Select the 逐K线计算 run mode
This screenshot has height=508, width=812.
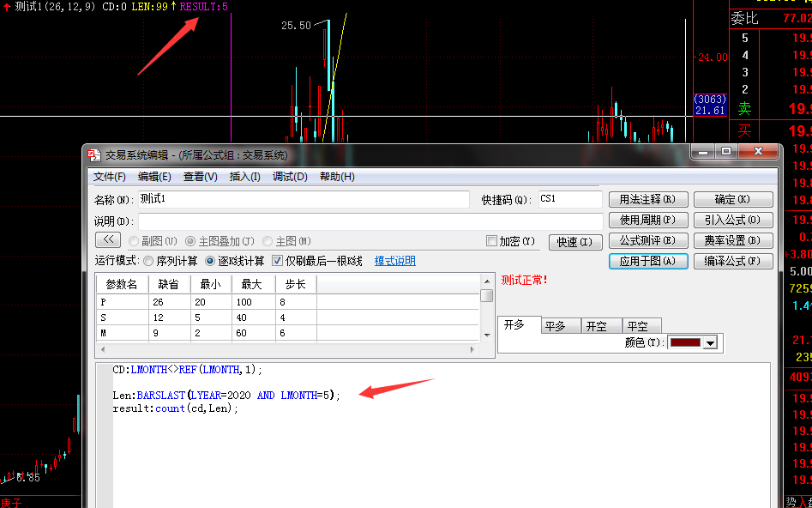point(210,261)
